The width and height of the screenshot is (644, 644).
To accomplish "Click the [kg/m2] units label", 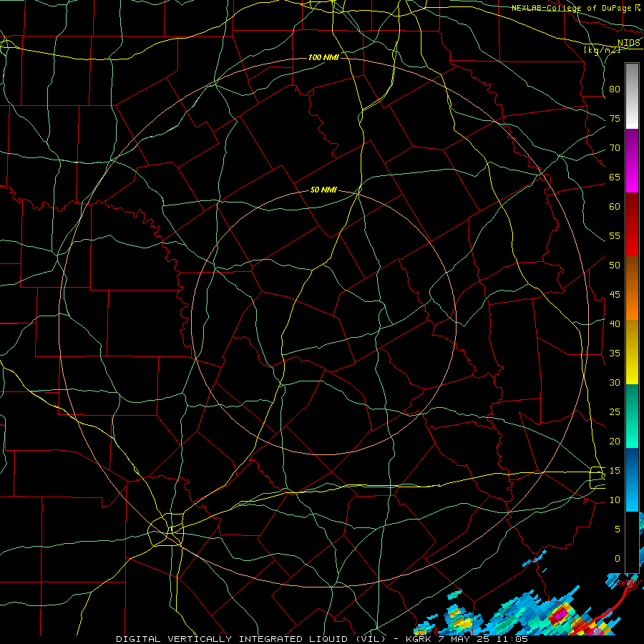I will point(602,50).
